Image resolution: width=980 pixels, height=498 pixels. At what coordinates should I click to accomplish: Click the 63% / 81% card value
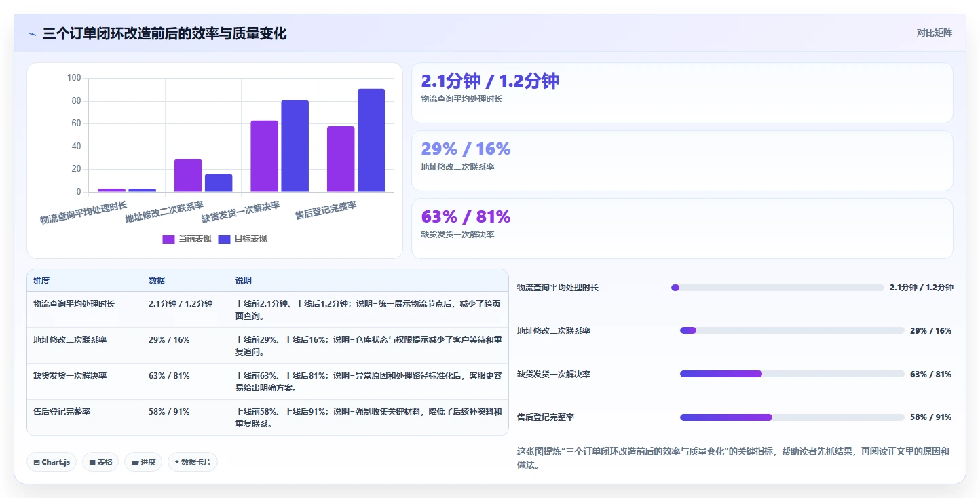(x=466, y=217)
